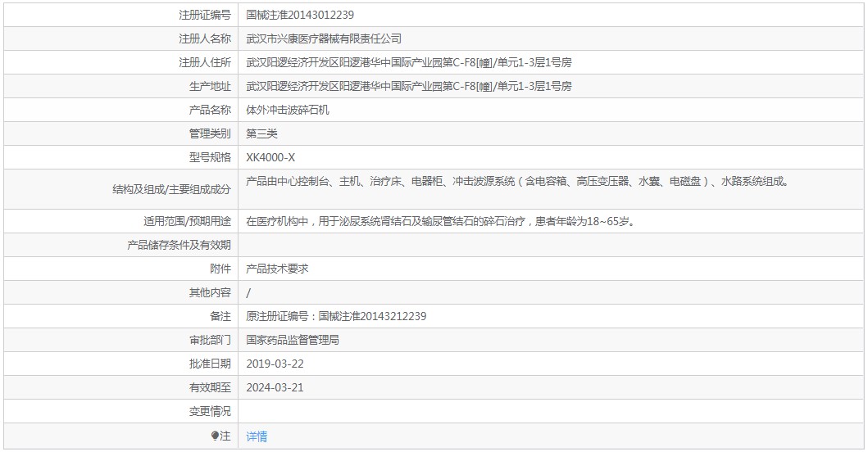
Task: Select registrant name 武汉市兴康医疗器械有限责任公司
Action: coord(324,38)
